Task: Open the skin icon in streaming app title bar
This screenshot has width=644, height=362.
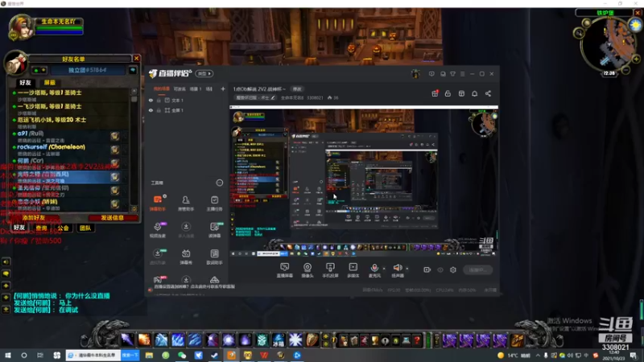Action: point(452,74)
